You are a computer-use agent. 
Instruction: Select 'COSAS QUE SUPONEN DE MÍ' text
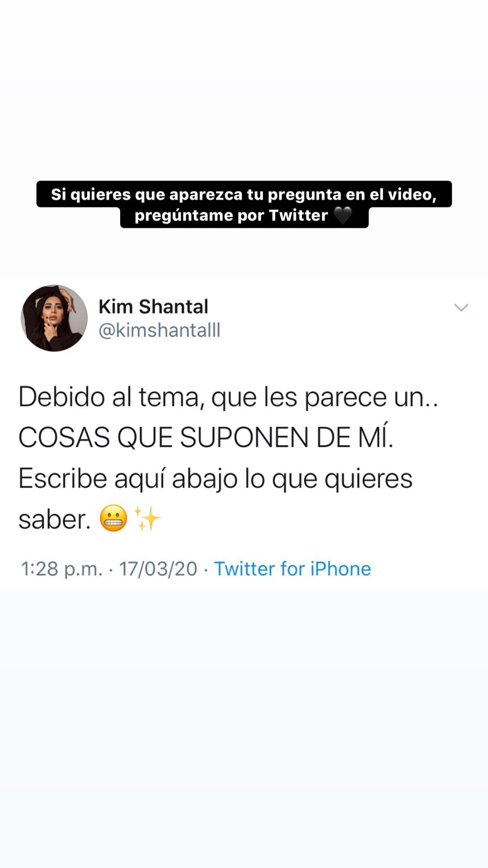click(206, 438)
